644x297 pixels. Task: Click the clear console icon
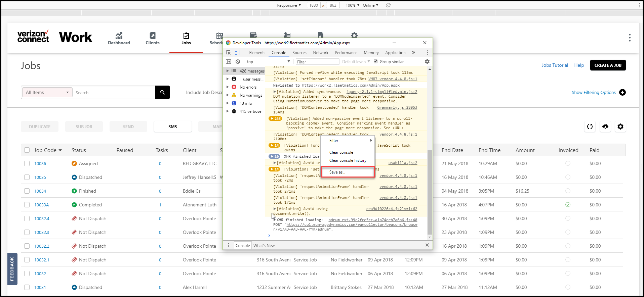click(238, 61)
